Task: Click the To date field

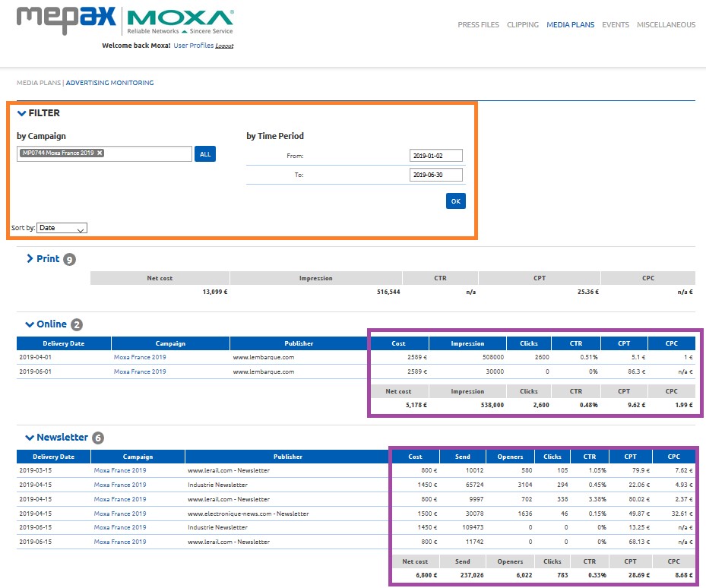Action: click(x=435, y=175)
